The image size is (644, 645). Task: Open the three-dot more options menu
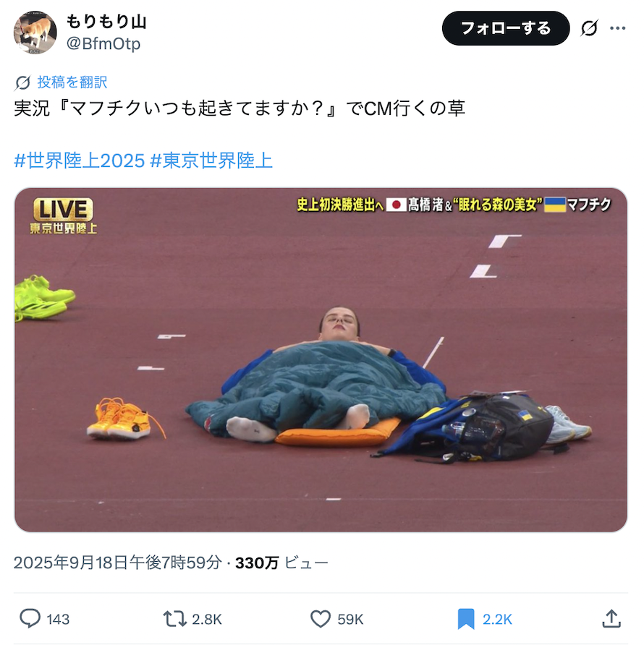tap(618, 28)
